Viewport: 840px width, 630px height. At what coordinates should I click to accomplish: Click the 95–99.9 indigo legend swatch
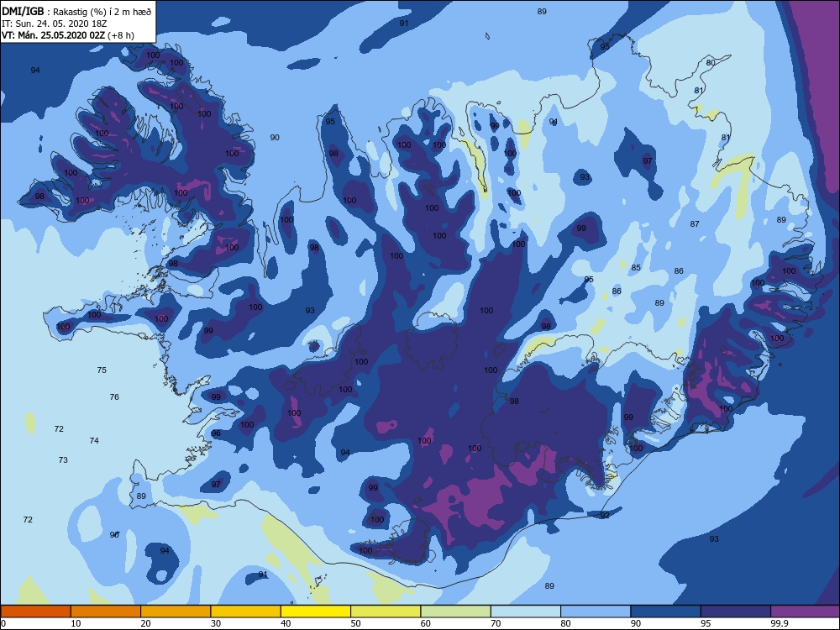click(736, 612)
